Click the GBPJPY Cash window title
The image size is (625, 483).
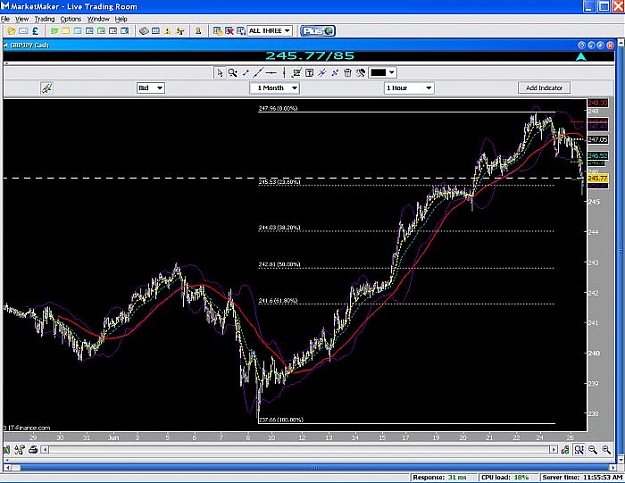[29, 45]
